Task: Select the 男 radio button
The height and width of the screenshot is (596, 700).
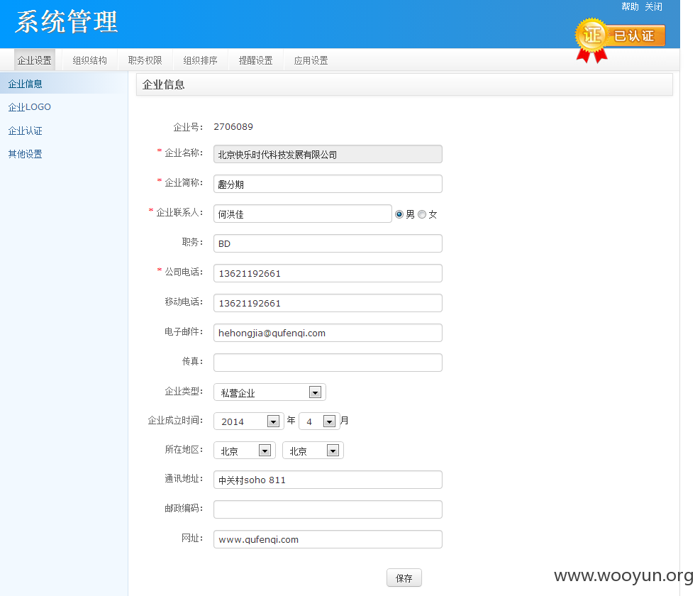Action: point(399,214)
